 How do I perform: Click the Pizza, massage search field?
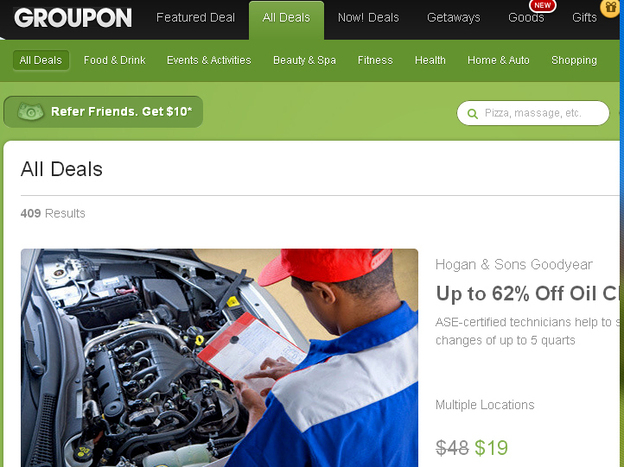533,113
